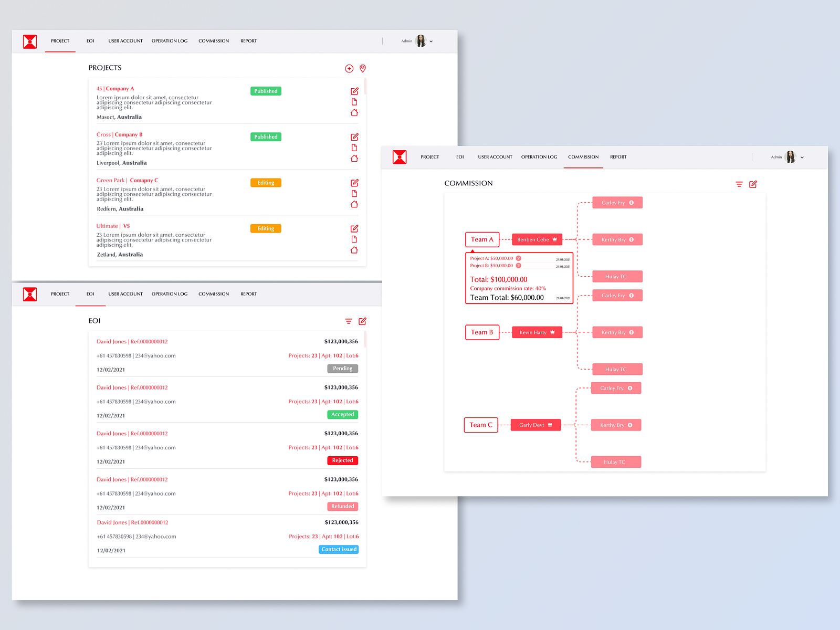Image resolution: width=840 pixels, height=630 pixels.
Task: Select Benben Cebe team leader node
Action: [x=537, y=239]
